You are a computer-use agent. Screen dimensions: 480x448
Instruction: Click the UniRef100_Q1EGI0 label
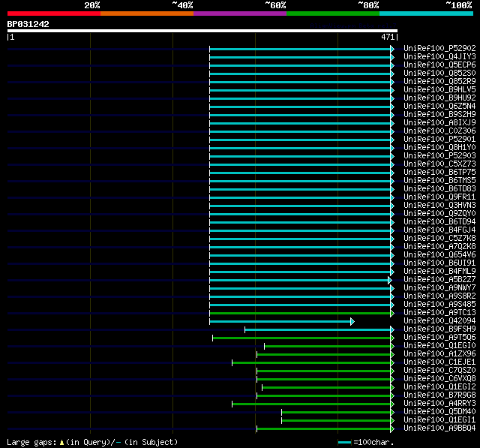439,346
